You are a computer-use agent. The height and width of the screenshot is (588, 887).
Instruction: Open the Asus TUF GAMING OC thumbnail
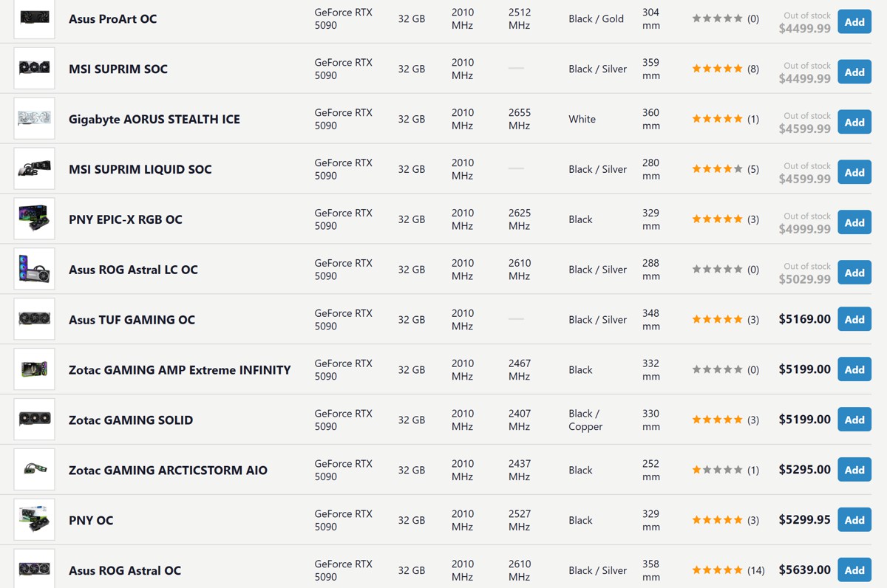[x=34, y=320]
